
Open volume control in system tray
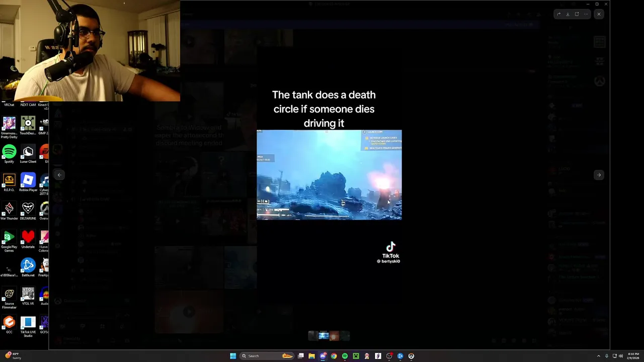[621, 356]
